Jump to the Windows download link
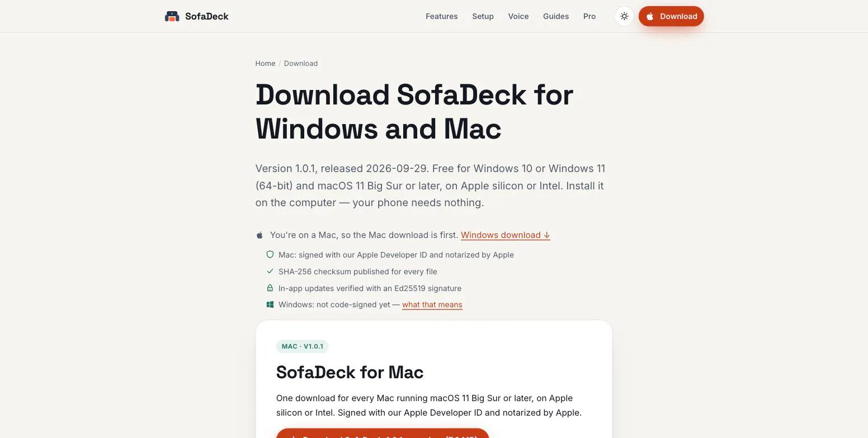 [506, 235]
